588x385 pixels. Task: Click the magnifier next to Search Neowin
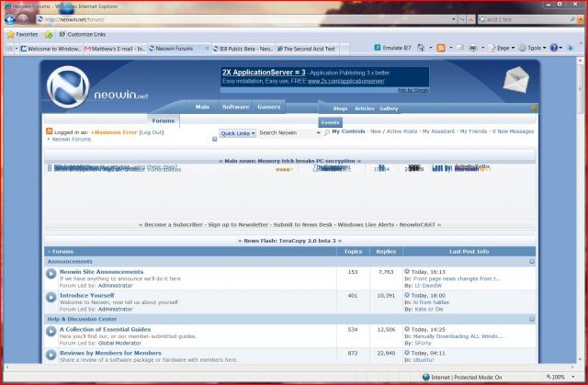pyautogui.click(x=327, y=132)
